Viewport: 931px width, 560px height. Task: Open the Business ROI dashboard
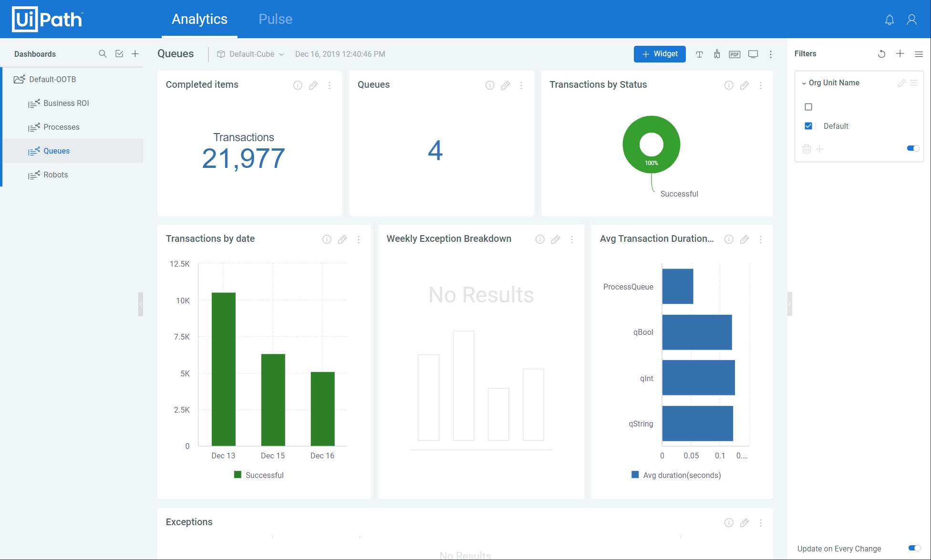point(66,103)
